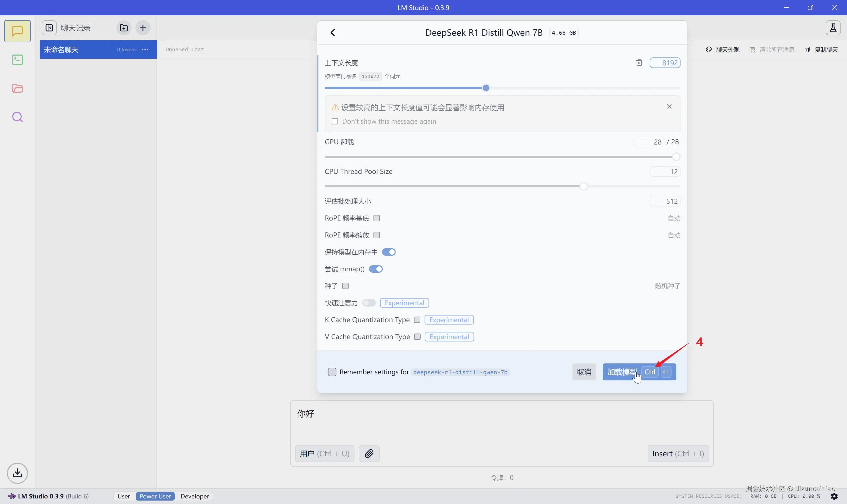Image resolution: width=847 pixels, height=504 pixels.
Task: Open the flask settings icon top right
Action: tap(833, 28)
